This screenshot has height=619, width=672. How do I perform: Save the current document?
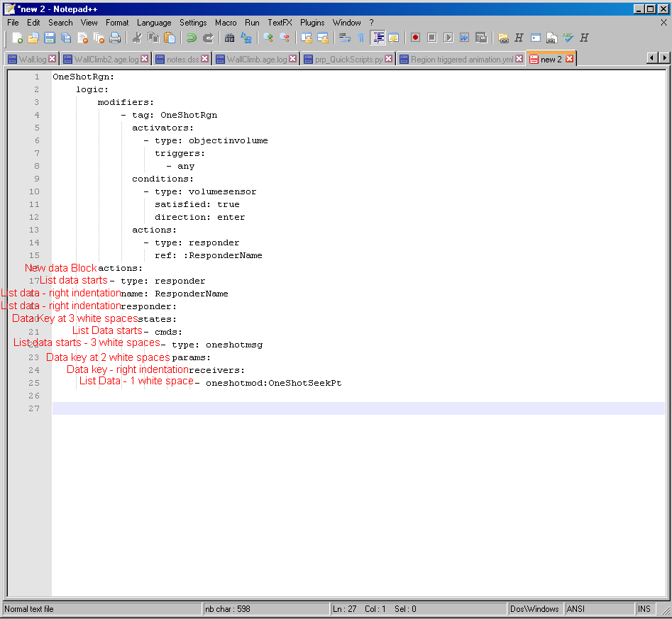50,38
